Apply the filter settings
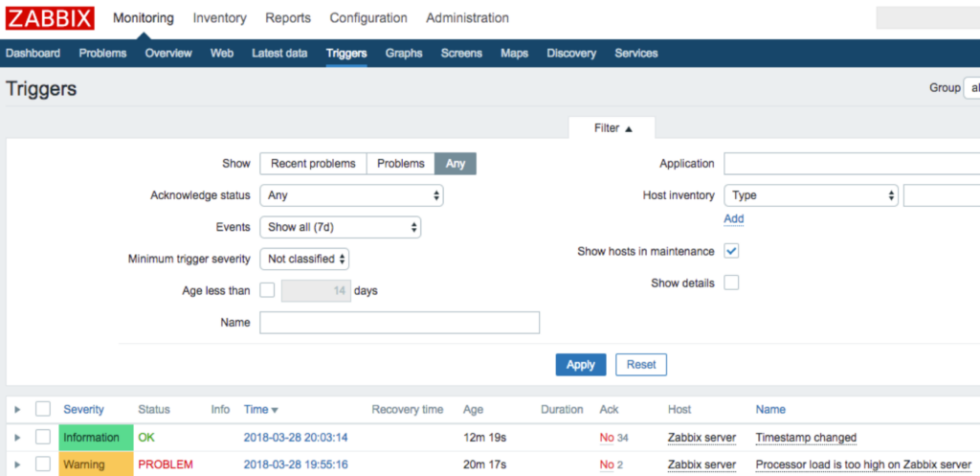 click(x=581, y=365)
